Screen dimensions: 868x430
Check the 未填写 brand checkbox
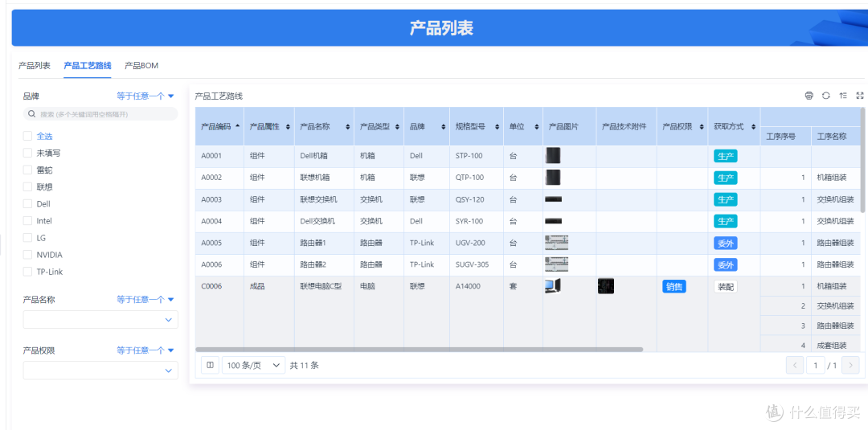(x=27, y=153)
